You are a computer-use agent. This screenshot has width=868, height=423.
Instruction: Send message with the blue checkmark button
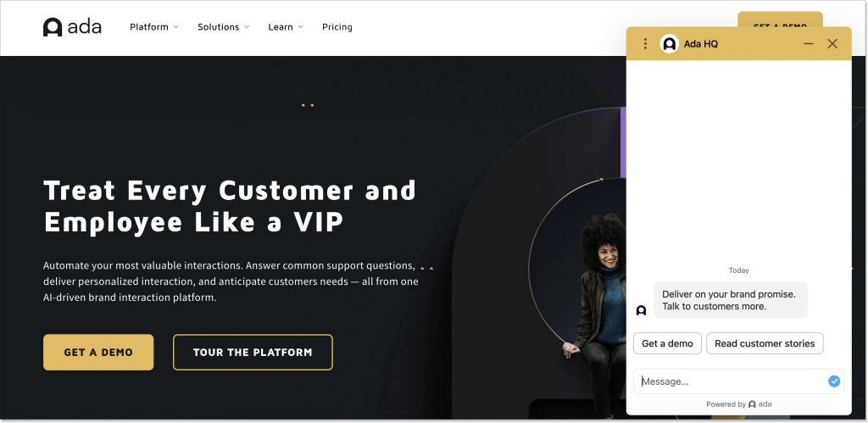834,381
